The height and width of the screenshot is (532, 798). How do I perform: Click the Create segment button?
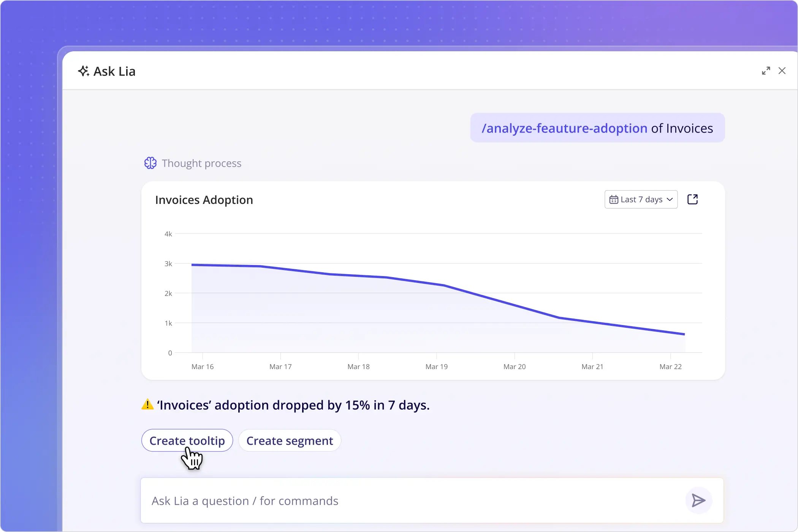coord(290,440)
